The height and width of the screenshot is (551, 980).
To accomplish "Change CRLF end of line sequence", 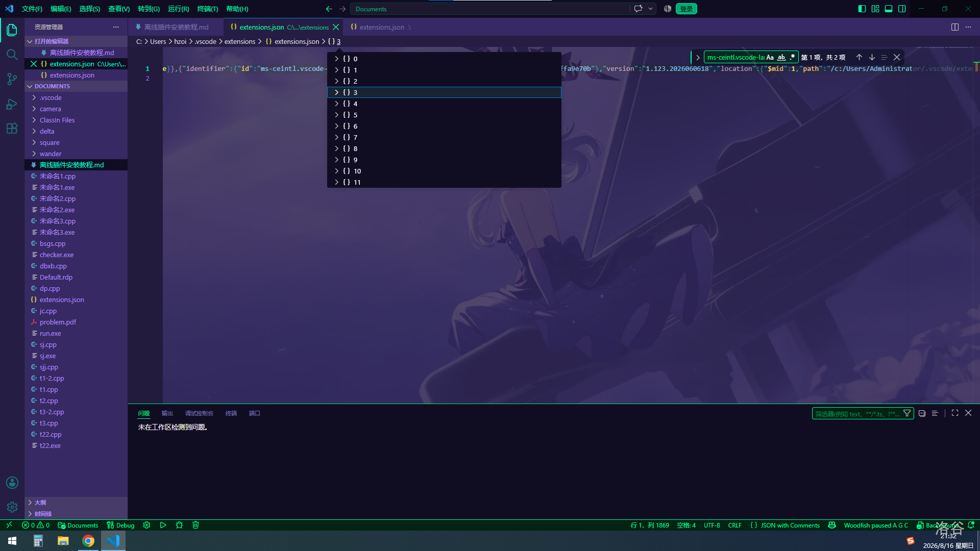I will click(x=734, y=525).
